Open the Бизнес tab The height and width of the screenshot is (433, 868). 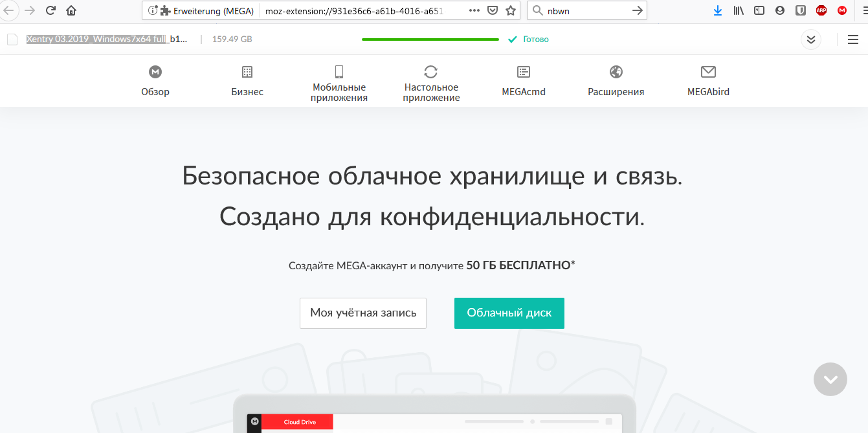click(247, 82)
